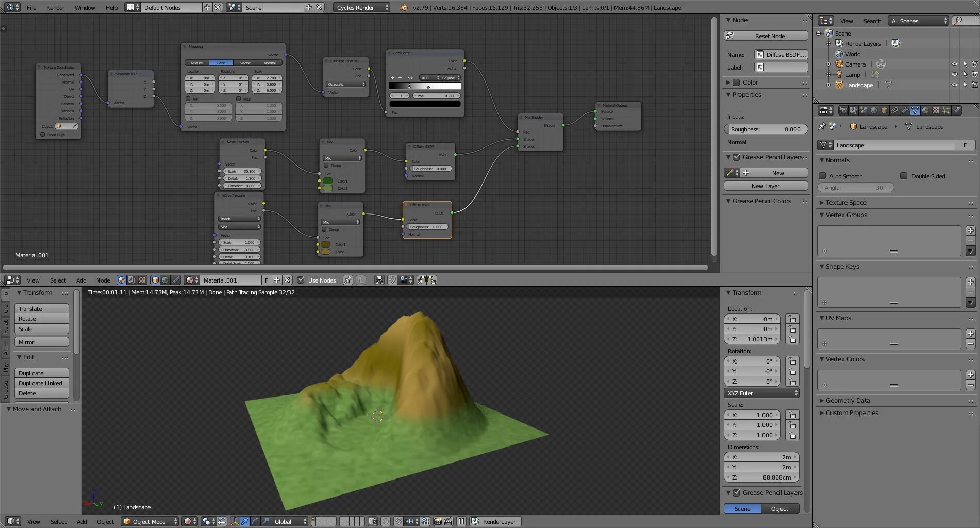Expand the Camera item in outliner
Image resolution: width=980 pixels, height=528 pixels.
[x=828, y=64]
